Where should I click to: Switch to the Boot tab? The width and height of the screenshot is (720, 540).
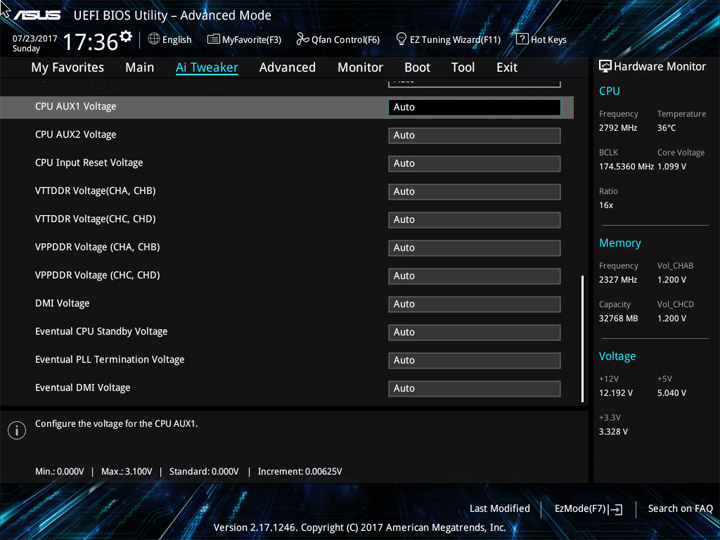click(417, 68)
